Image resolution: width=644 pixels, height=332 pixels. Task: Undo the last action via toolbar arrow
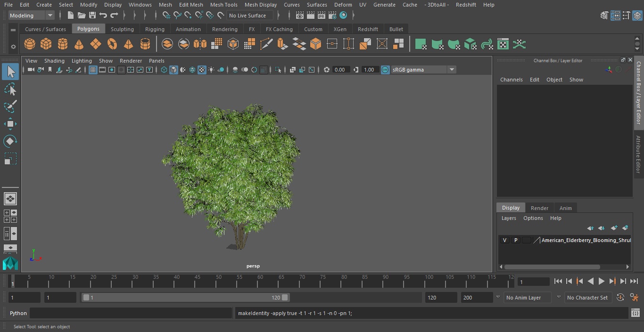coord(103,16)
